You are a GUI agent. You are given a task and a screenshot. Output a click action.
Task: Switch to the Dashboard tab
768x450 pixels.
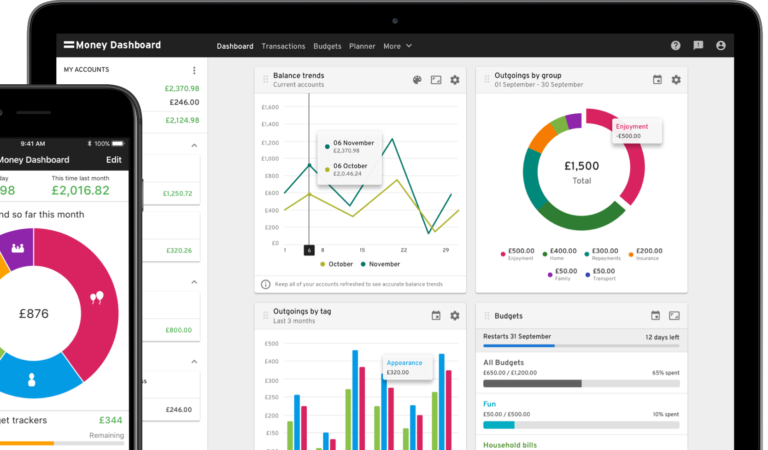[235, 46]
